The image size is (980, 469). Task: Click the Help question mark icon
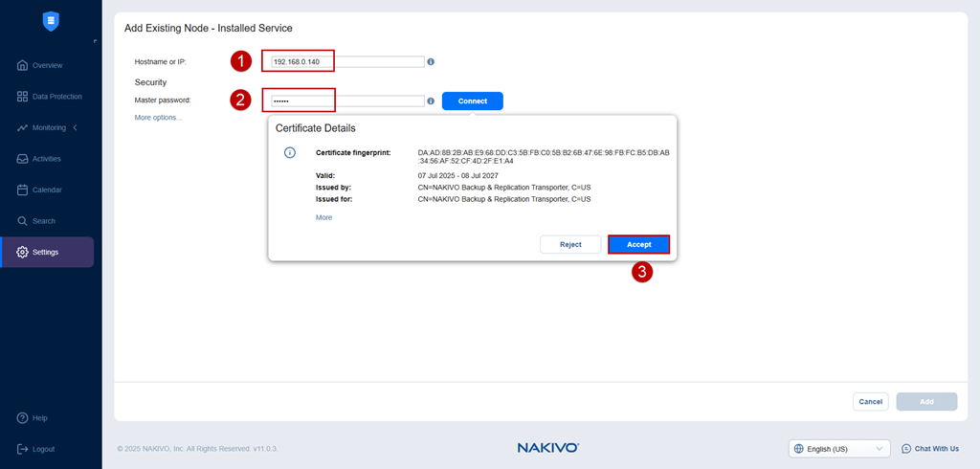(23, 417)
